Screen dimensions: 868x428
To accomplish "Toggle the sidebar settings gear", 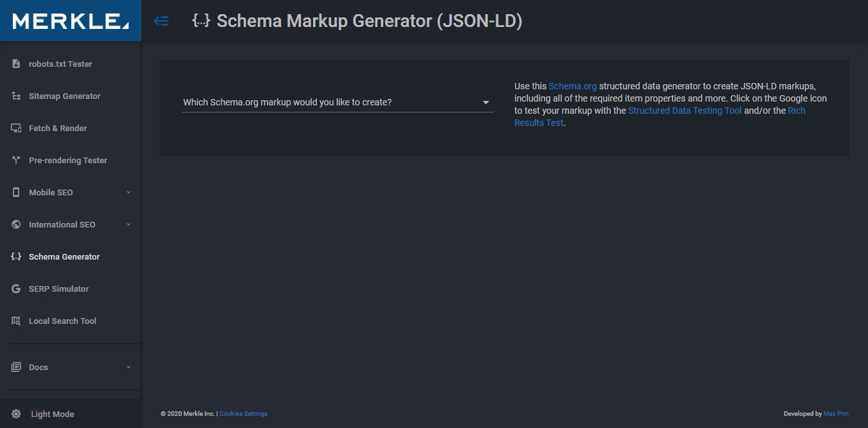I will click(x=16, y=414).
